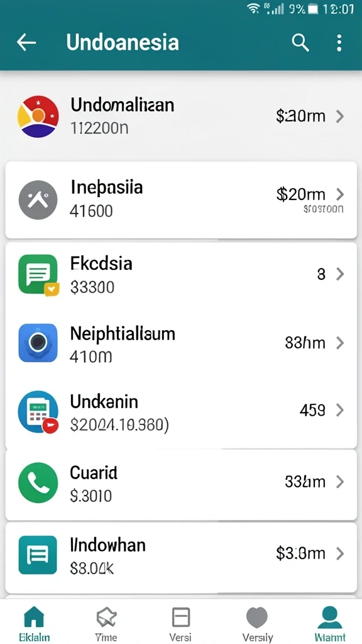Screen dimensions: 362x644
Task: Open the Versily heart tab
Action: 257,623
